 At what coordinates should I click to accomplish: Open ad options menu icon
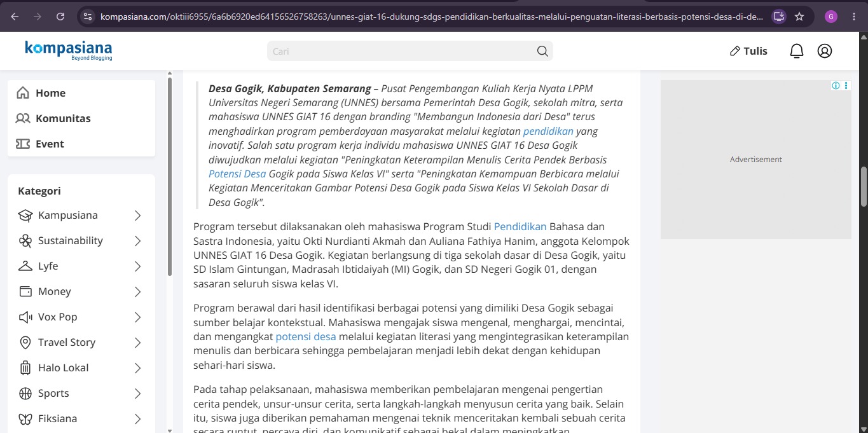[846, 85]
